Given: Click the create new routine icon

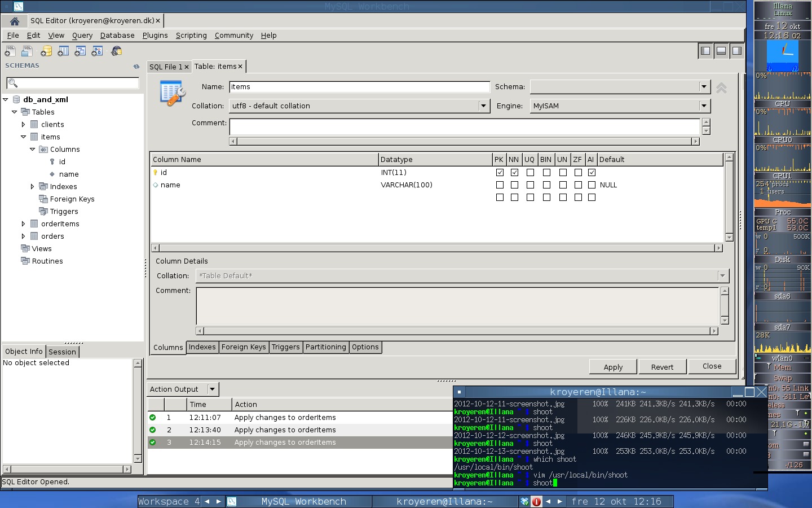Looking at the screenshot, I should (x=97, y=51).
